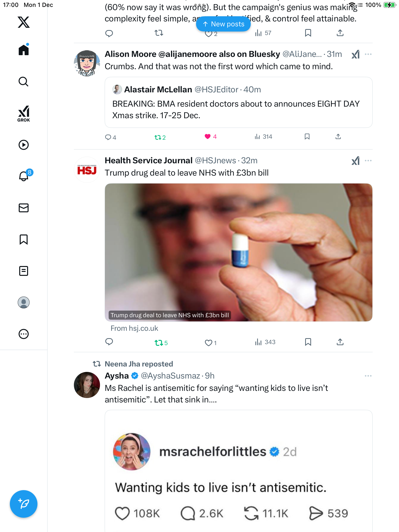Screen dimensions: 399x532
Task: Unlike Alison Moore's post
Action: click(208, 137)
